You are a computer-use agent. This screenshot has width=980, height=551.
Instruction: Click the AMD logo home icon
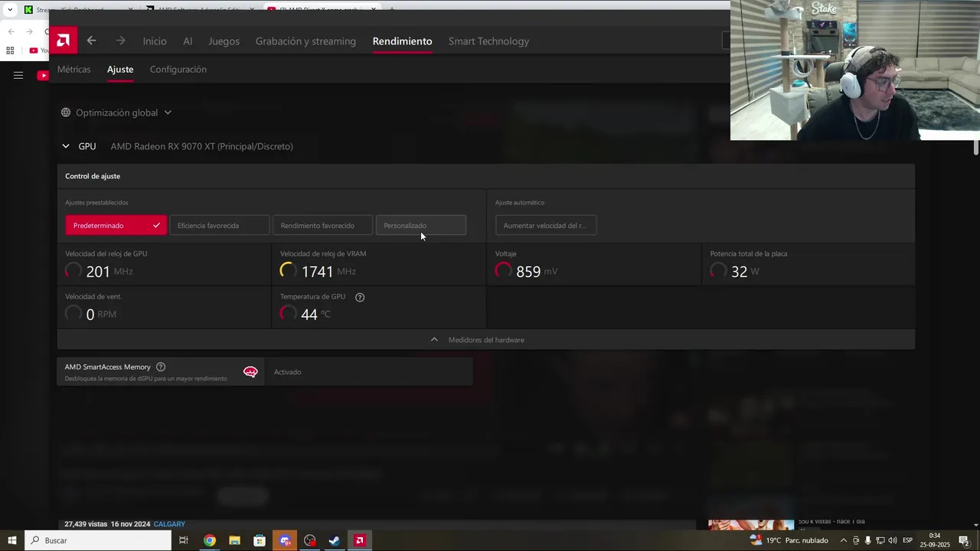[x=63, y=41]
